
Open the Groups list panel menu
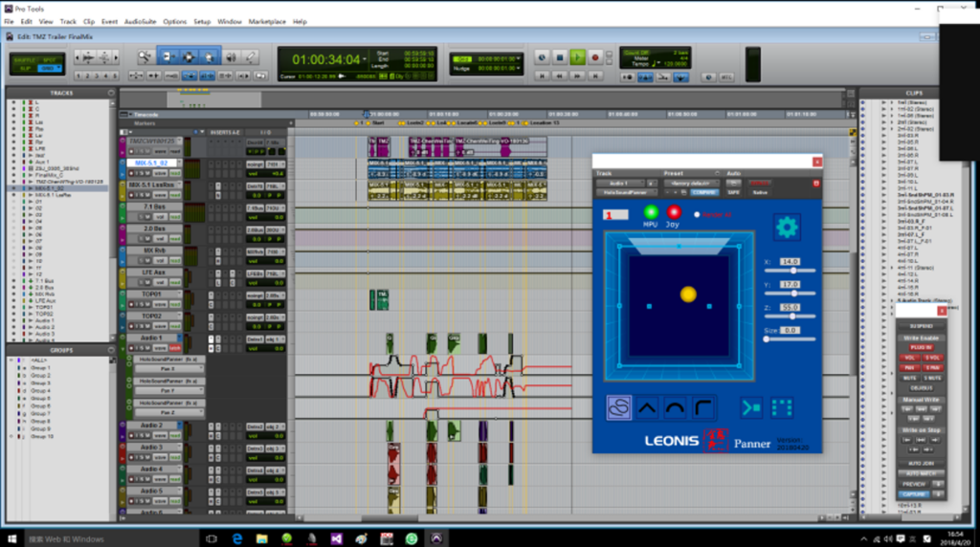tap(111, 350)
